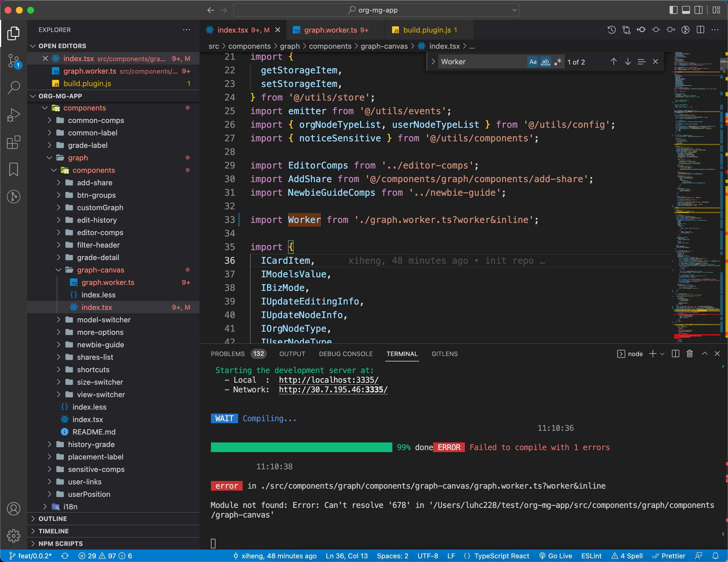This screenshot has width=728, height=562.
Task: Click into the Worker find input field
Action: click(482, 62)
